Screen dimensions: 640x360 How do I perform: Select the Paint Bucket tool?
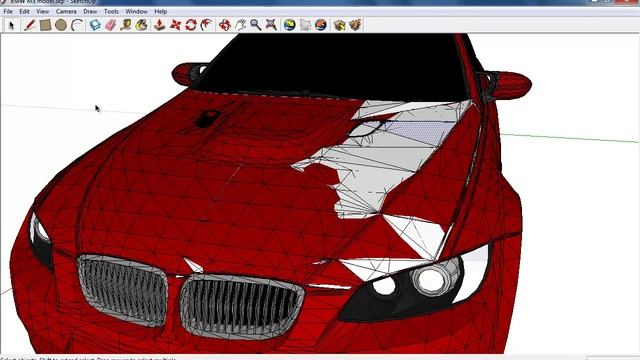pyautogui.click(x=142, y=25)
